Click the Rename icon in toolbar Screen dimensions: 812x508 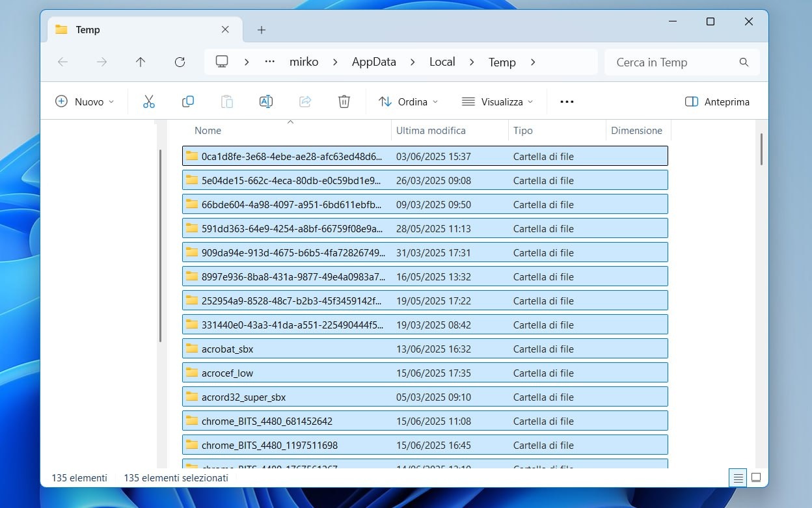point(265,101)
